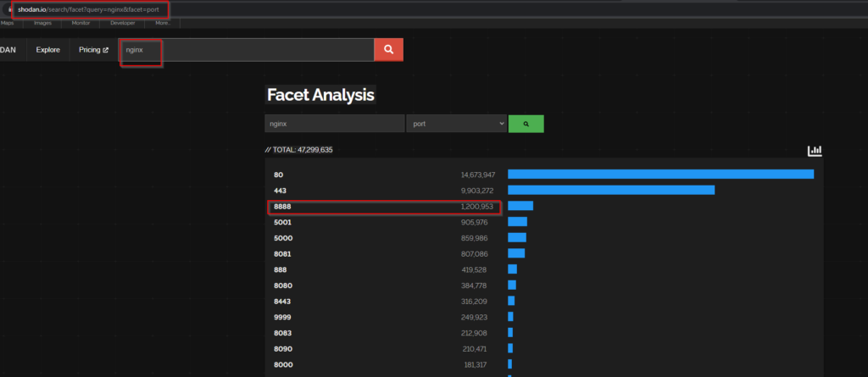The width and height of the screenshot is (868, 377).
Task: Open the More bookmarks folder
Action: tap(163, 23)
